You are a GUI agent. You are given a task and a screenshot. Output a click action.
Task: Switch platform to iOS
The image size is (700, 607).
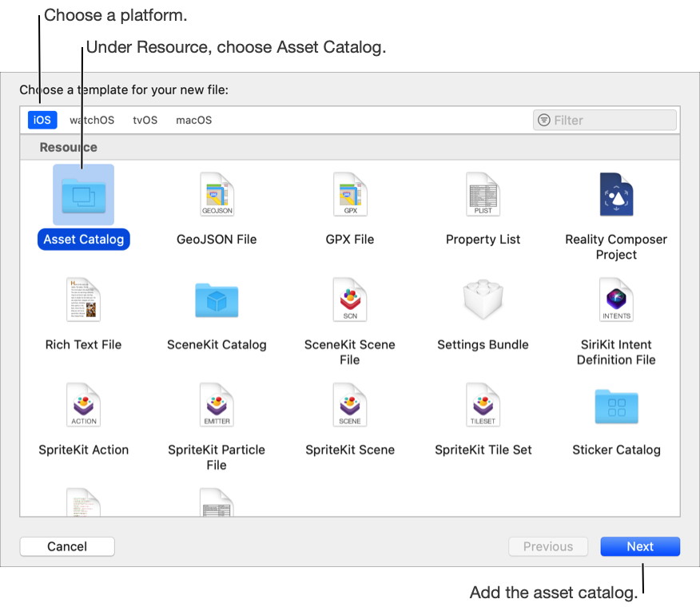click(42, 120)
